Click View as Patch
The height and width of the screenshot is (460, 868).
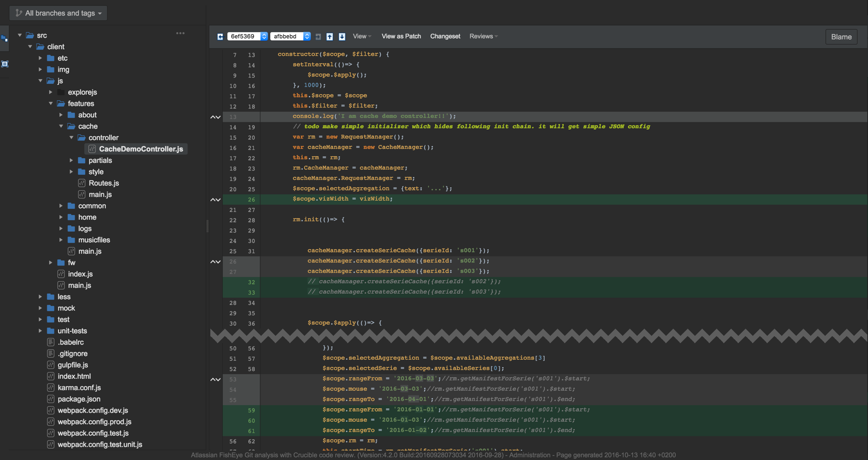[401, 36]
